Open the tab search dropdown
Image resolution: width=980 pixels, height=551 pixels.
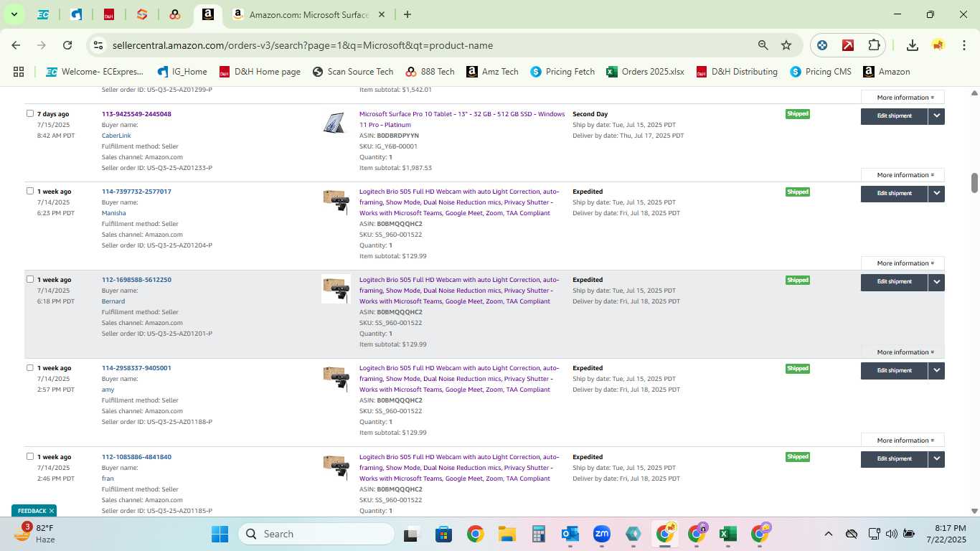point(14,14)
